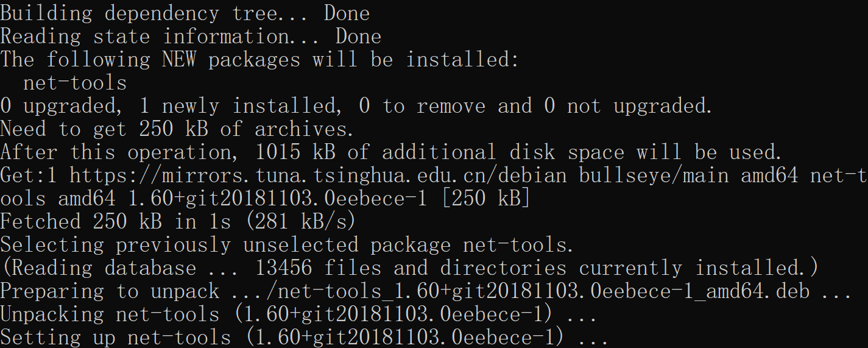Click the '(281 kB/s)' download speed
868x348 pixels.
pyautogui.click(x=301, y=222)
